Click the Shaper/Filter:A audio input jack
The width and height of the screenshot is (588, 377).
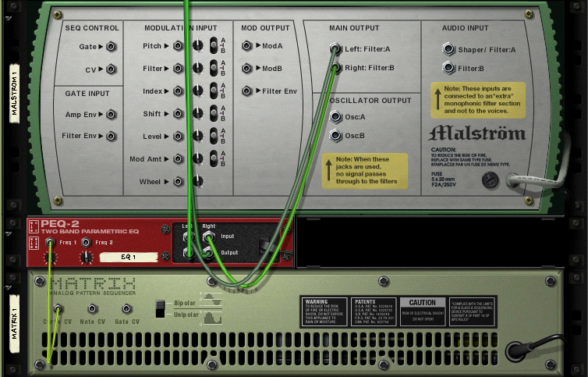(448, 50)
